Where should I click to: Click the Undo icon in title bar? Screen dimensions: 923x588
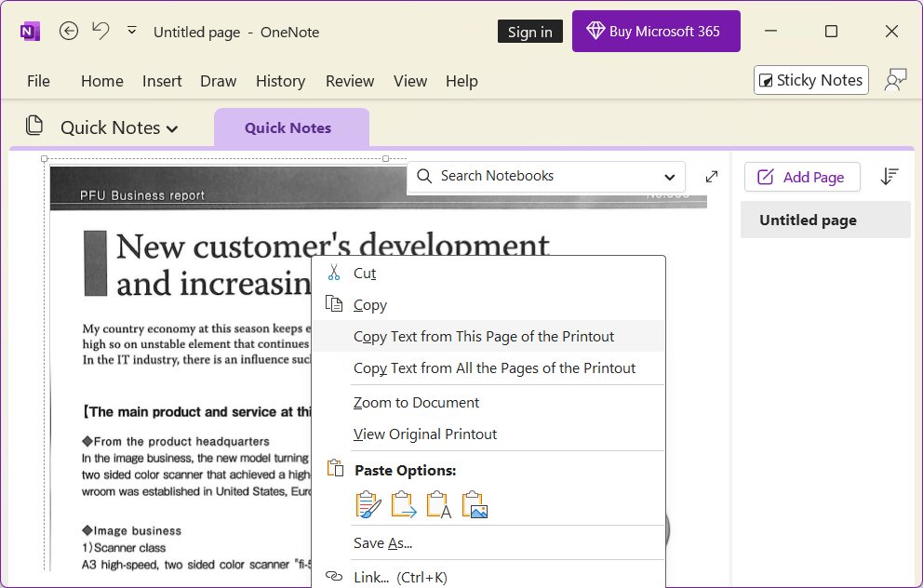tap(100, 31)
